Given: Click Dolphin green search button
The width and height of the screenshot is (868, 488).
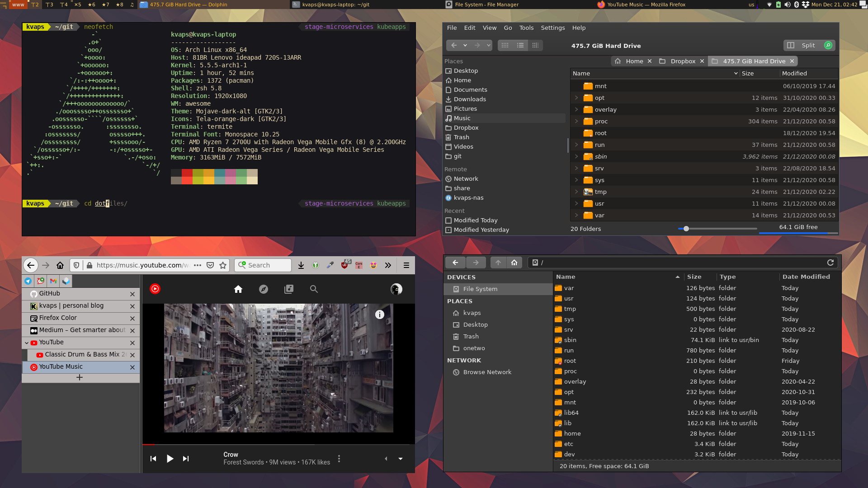Looking at the screenshot, I should (828, 45).
